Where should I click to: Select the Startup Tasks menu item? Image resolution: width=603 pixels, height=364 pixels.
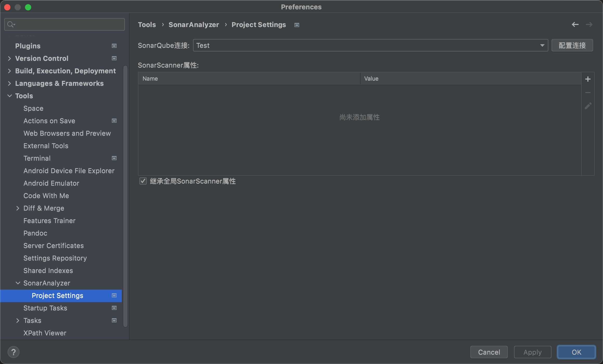[45, 308]
